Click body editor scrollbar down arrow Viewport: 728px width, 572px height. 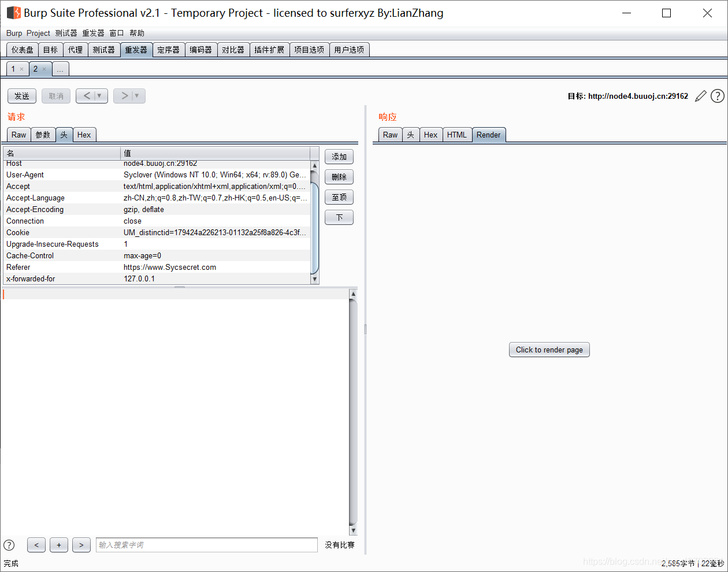click(x=354, y=530)
